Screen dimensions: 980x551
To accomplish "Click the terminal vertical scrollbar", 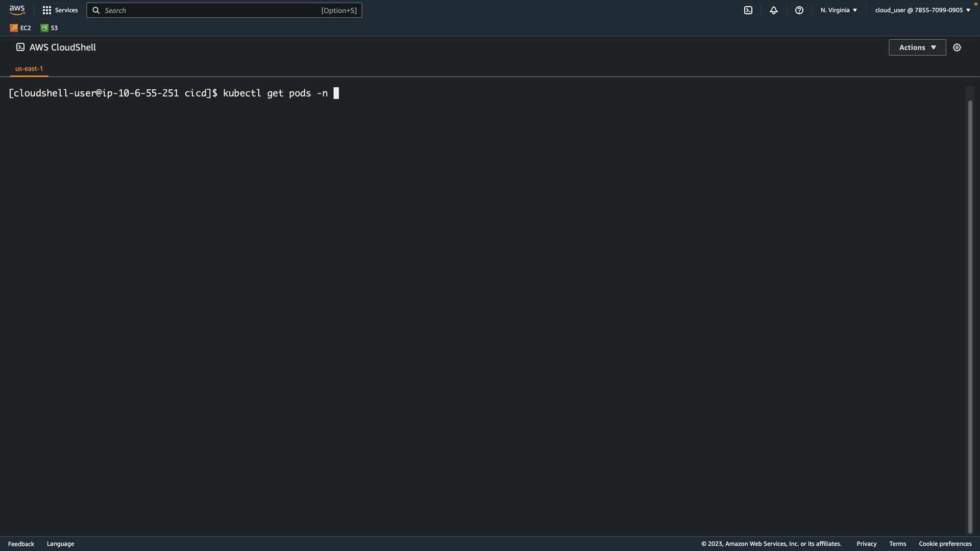I will pos(970,316).
